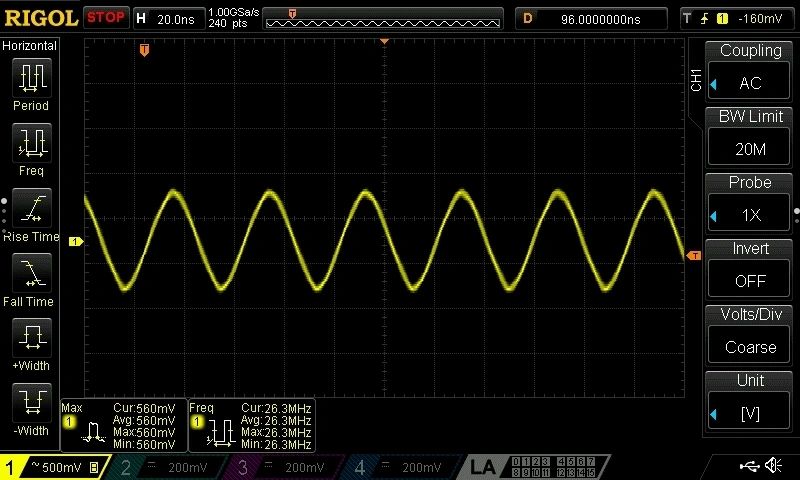800x480 pixels.
Task: Click the waveform memory overview bar
Action: point(383,19)
